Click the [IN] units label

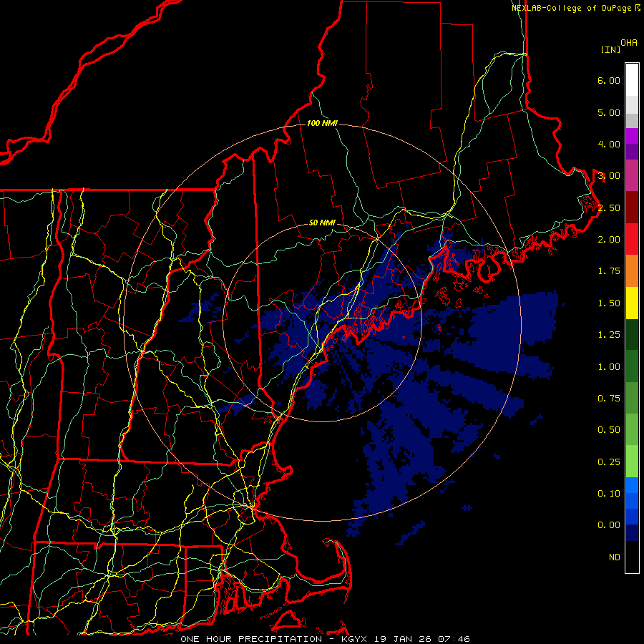610,49
